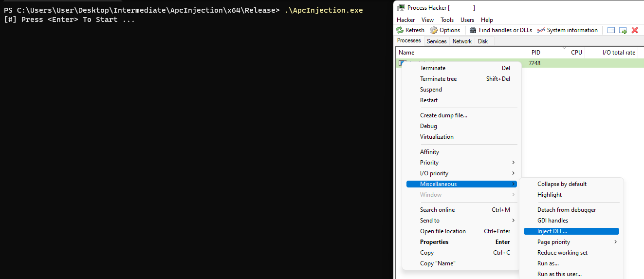The width and height of the screenshot is (644, 279).
Task: Switch to the Services tab
Action: point(437,41)
